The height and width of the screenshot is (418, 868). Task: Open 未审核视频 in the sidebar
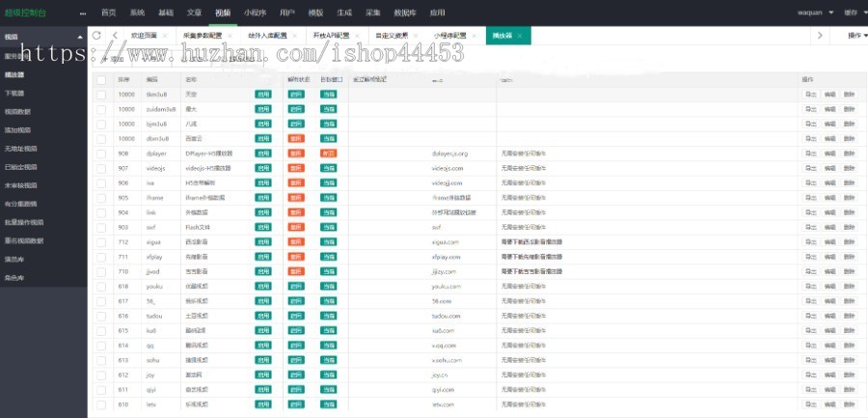click(x=21, y=185)
